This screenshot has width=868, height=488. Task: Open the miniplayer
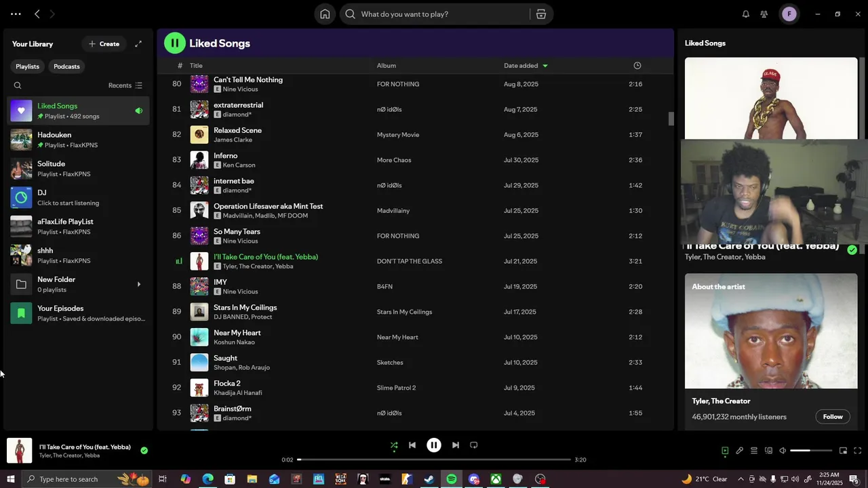pos(843,451)
